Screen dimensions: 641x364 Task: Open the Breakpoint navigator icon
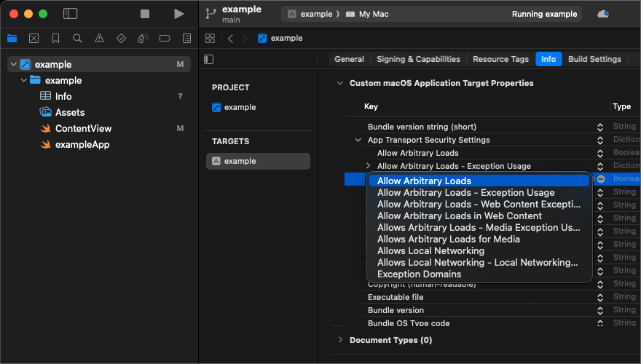tap(165, 38)
